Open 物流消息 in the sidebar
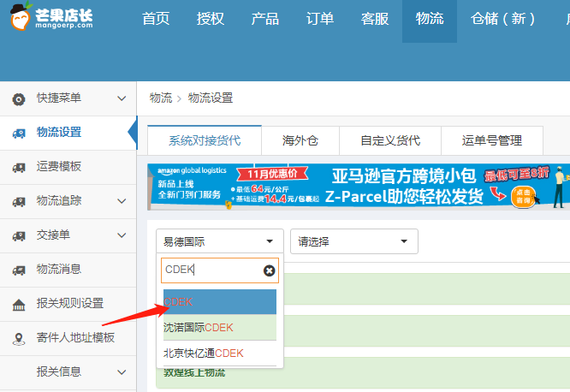Screen dimensions: 570x392 pyautogui.click(x=68, y=269)
